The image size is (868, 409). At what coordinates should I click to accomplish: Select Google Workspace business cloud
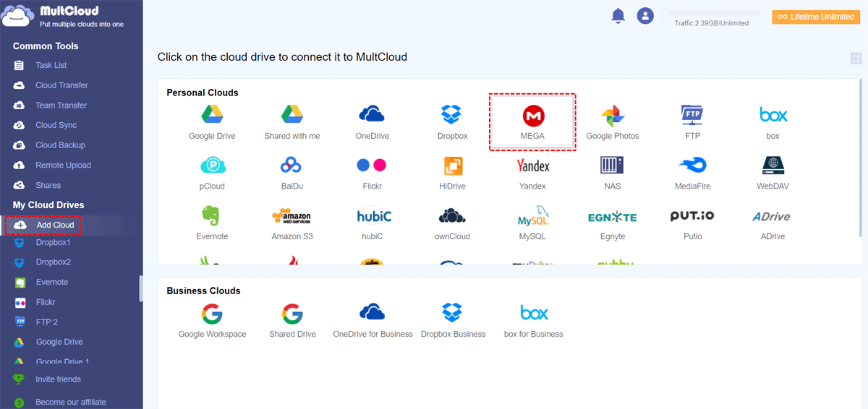point(212,320)
